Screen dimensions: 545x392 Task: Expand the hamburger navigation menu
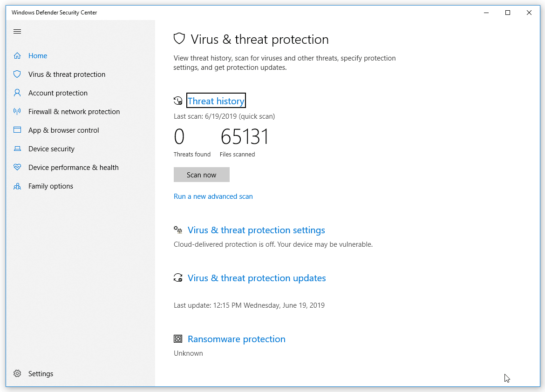tap(17, 31)
